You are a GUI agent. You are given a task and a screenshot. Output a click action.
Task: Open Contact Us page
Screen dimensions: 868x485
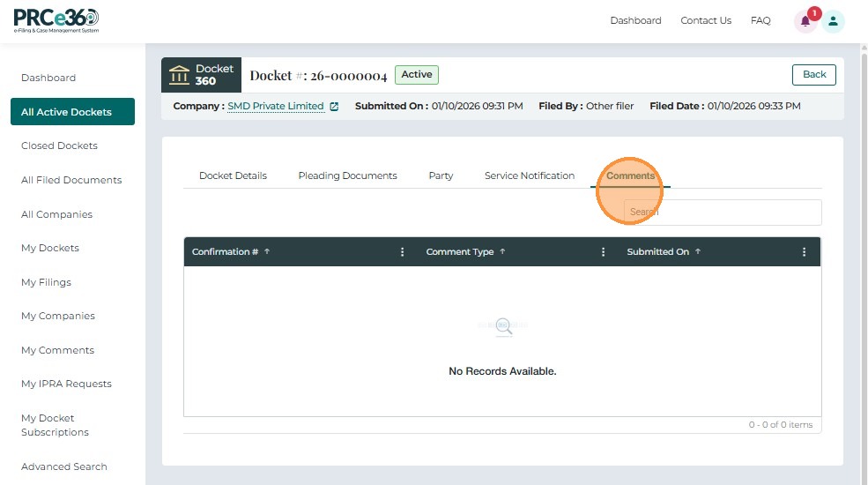pos(706,20)
